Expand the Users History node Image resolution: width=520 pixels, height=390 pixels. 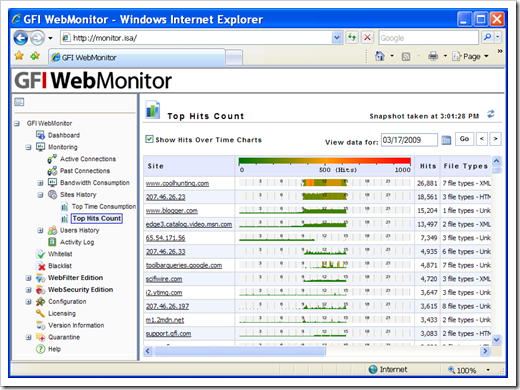tap(40, 230)
